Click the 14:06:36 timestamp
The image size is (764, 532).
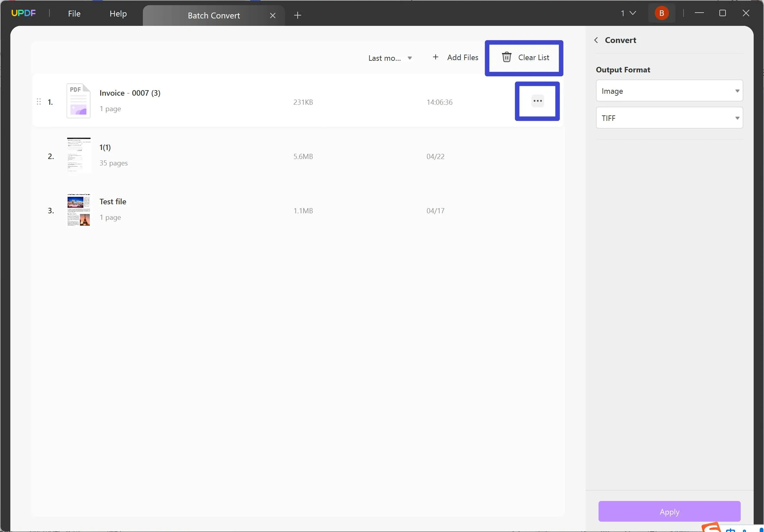[x=439, y=102]
